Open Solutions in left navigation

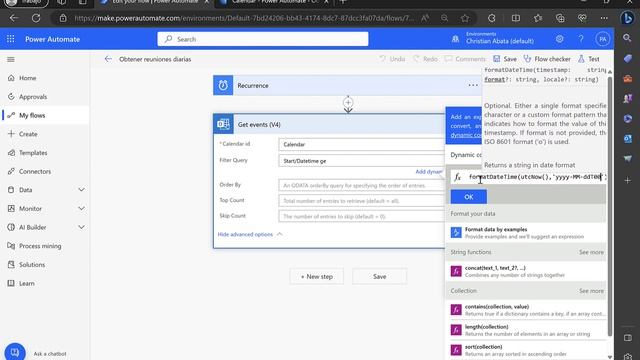(x=32, y=264)
